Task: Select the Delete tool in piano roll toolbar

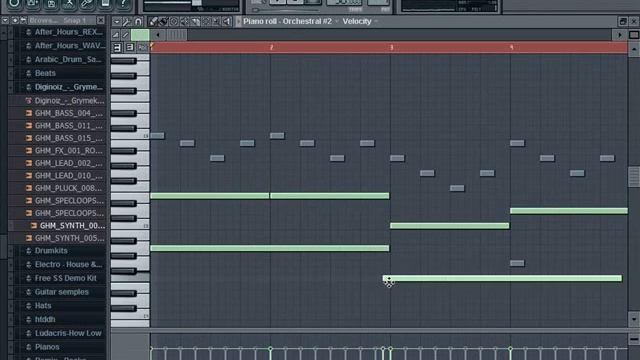Action: (174, 21)
